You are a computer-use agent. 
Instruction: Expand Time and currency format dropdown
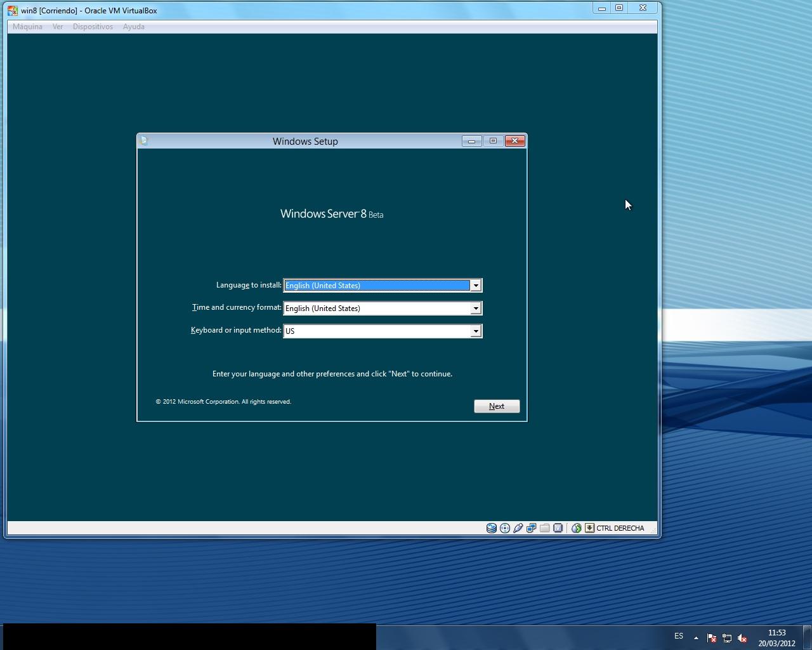tap(475, 308)
